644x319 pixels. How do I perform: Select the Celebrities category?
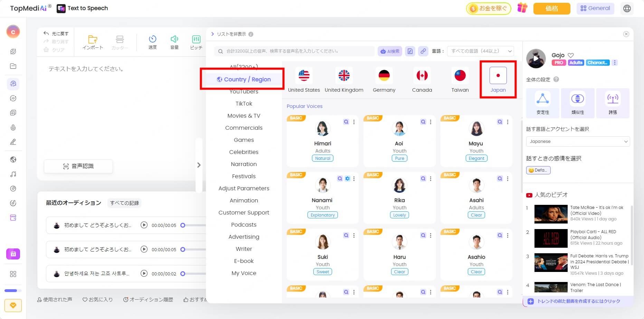pos(244,152)
